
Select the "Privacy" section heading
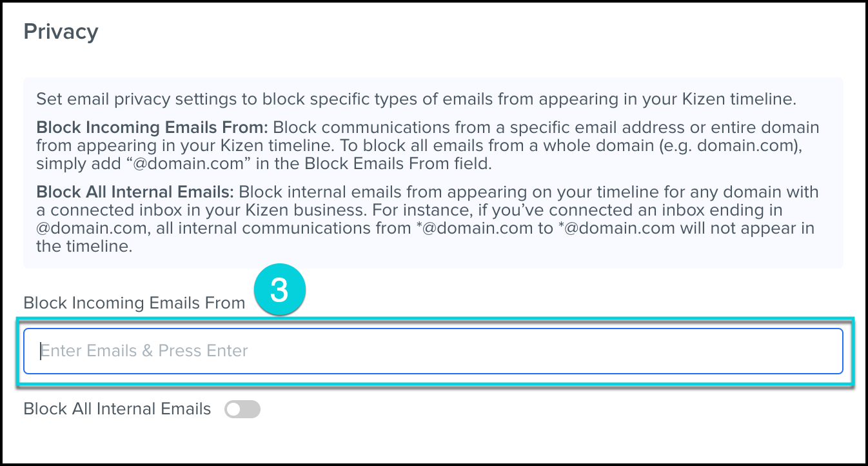point(61,32)
